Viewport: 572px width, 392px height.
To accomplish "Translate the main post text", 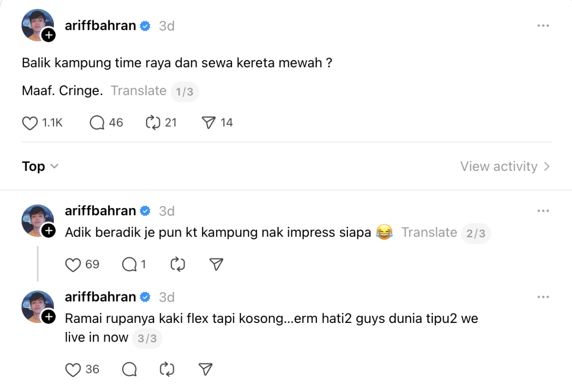I will pos(138,91).
